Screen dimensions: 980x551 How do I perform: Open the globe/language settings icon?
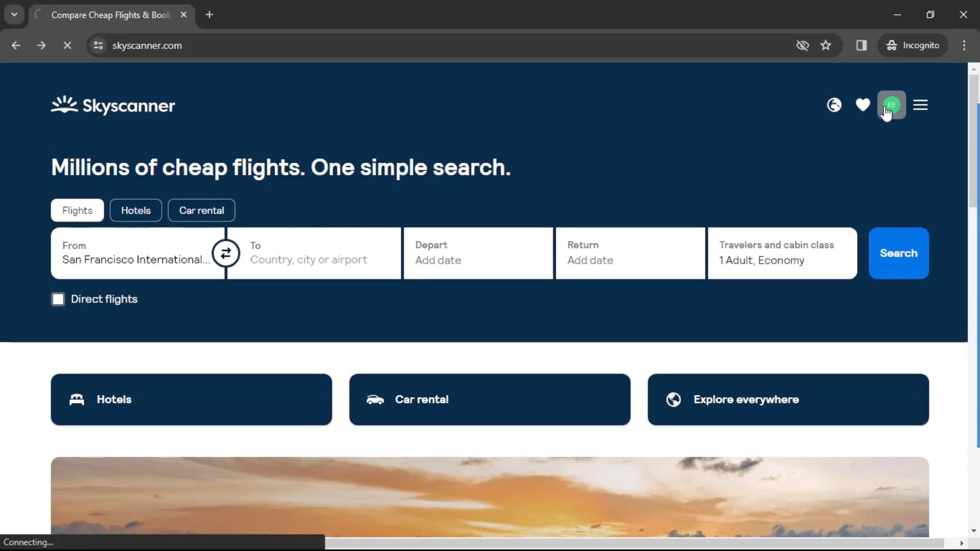pyautogui.click(x=834, y=105)
